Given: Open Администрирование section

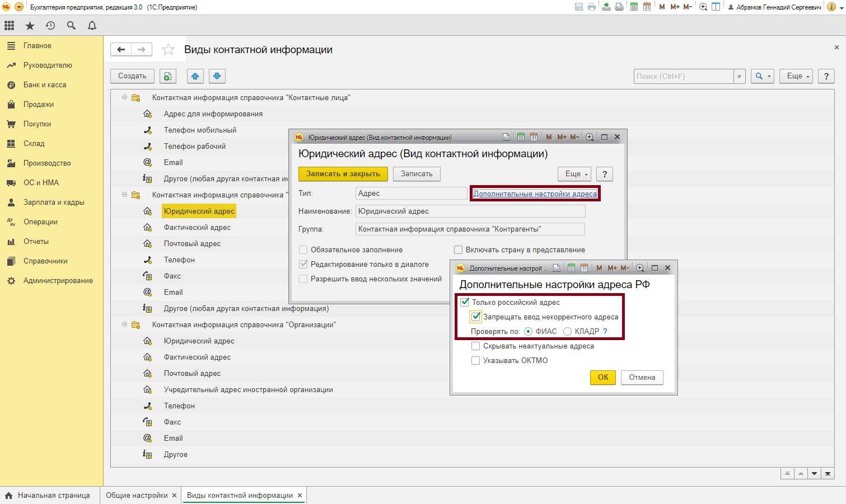Looking at the screenshot, I should point(58,280).
